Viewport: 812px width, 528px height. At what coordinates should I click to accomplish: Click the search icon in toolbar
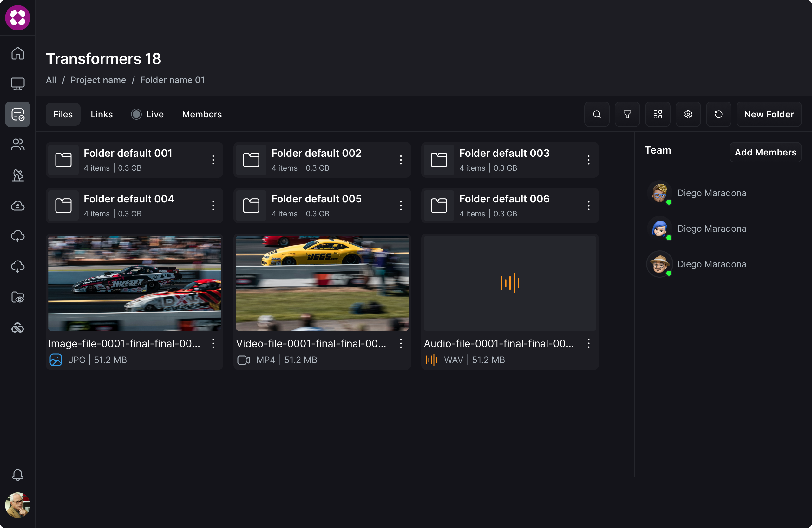[597, 114]
